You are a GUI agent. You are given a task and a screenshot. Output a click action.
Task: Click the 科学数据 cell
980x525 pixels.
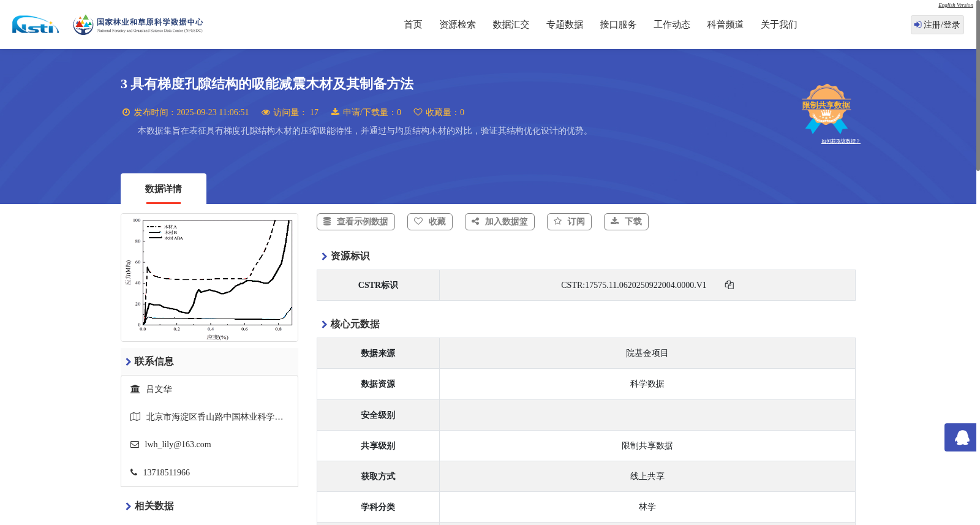pyautogui.click(x=647, y=384)
